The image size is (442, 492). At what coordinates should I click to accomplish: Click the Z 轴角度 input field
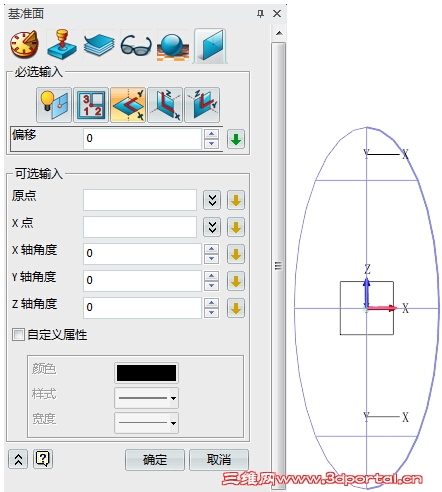142,308
